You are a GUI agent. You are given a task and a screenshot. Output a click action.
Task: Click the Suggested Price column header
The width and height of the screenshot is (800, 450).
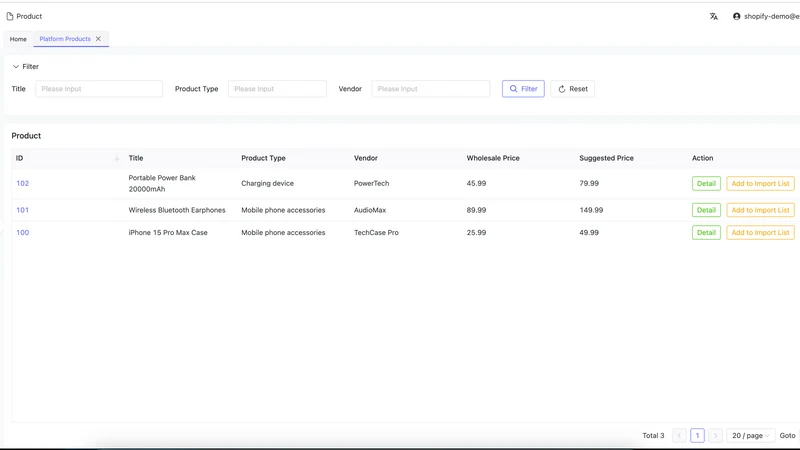pyautogui.click(x=606, y=158)
